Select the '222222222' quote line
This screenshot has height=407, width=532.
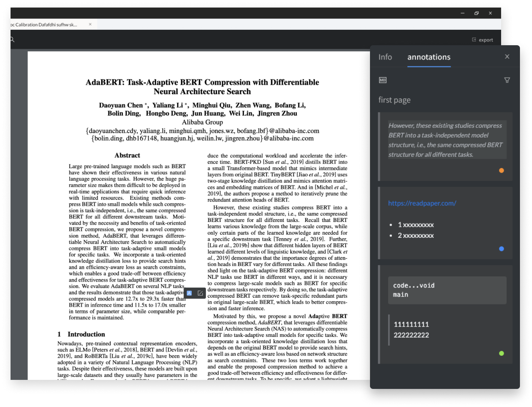click(411, 335)
